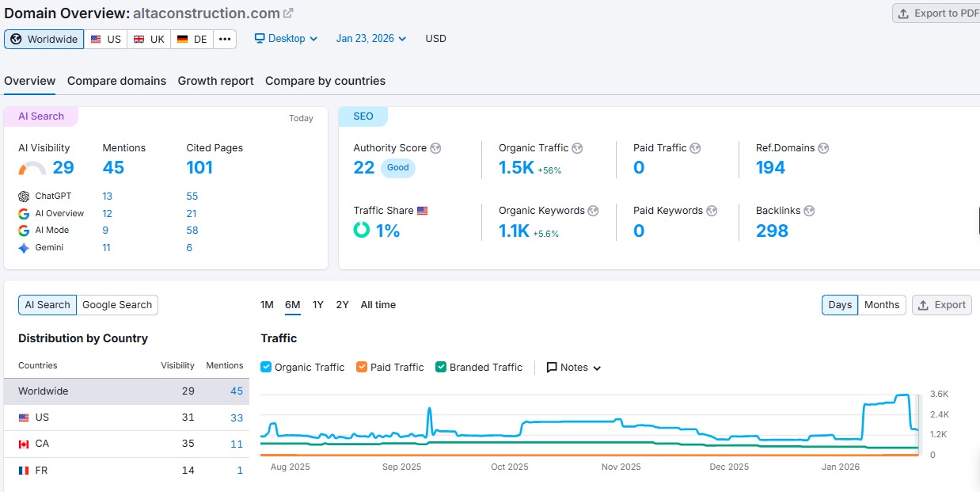This screenshot has height=492, width=980.
Task: Click the Organic Traffic info icon
Action: coord(576,147)
